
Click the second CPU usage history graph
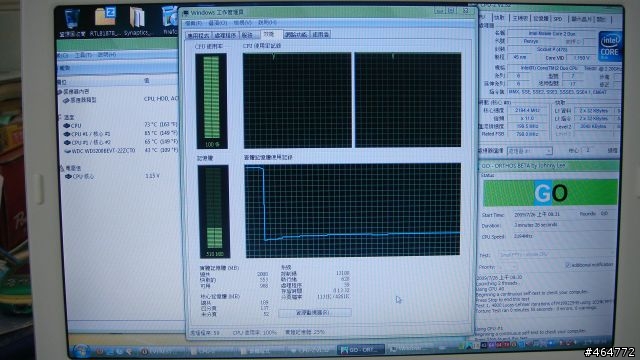click(408, 100)
